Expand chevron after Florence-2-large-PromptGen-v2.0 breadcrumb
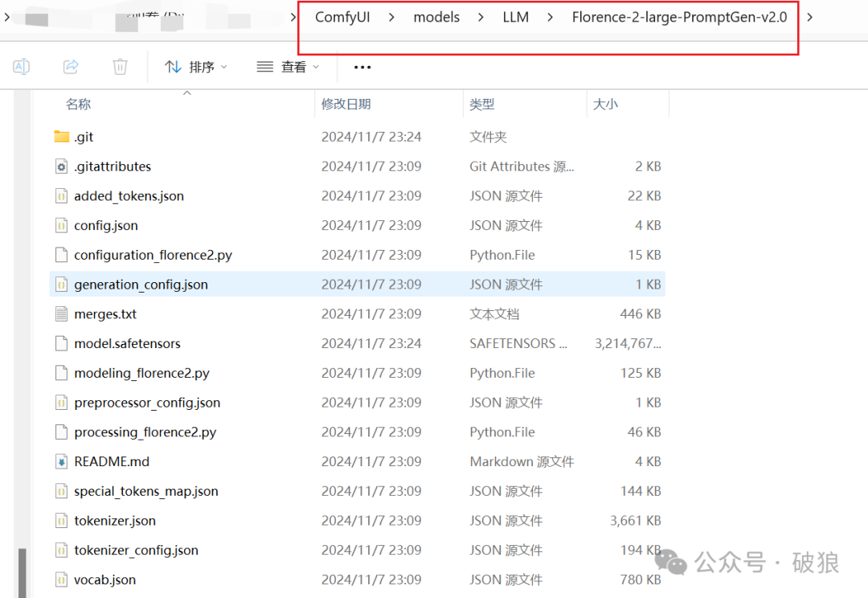This screenshot has width=868, height=598. point(809,17)
